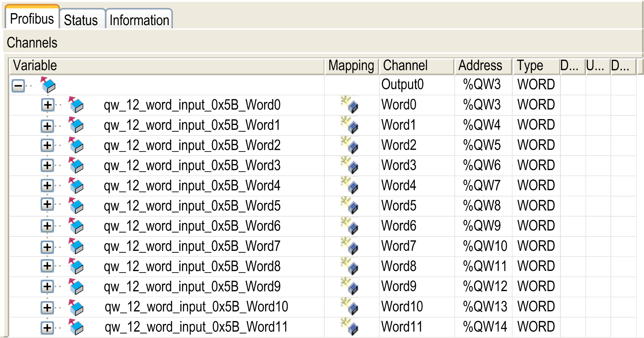Click the mapping icon for Word11 row
This screenshot has width=644, height=338.
point(349,327)
